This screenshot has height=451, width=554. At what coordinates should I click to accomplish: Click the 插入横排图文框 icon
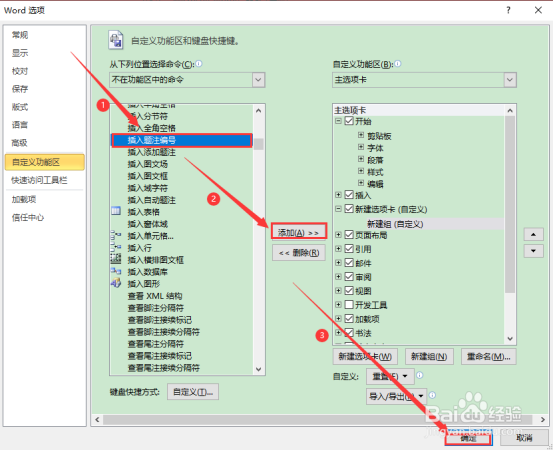click(116, 259)
